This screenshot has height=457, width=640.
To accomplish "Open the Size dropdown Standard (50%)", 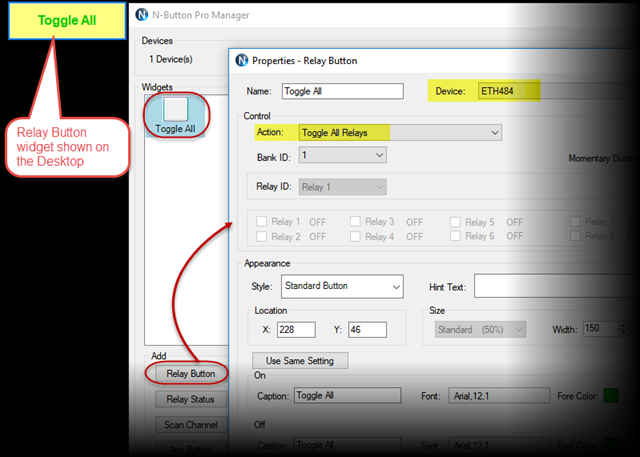I will tap(480, 330).
